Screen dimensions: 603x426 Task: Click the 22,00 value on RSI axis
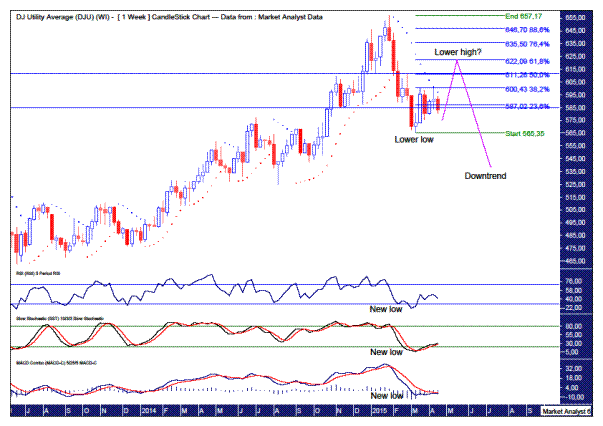click(x=573, y=308)
